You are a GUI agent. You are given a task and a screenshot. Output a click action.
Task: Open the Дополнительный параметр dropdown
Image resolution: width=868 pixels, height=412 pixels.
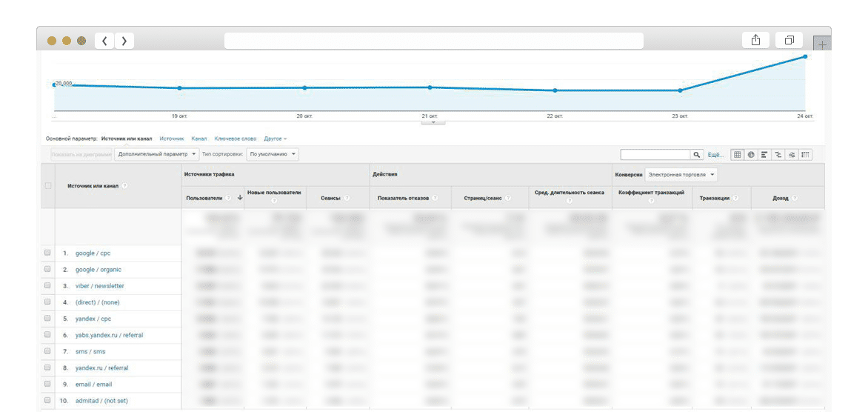pyautogui.click(x=157, y=154)
